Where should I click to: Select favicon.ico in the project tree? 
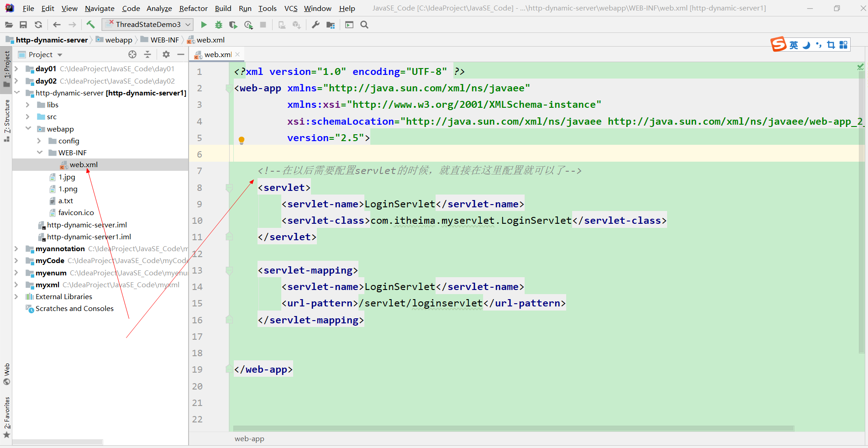[76, 212]
